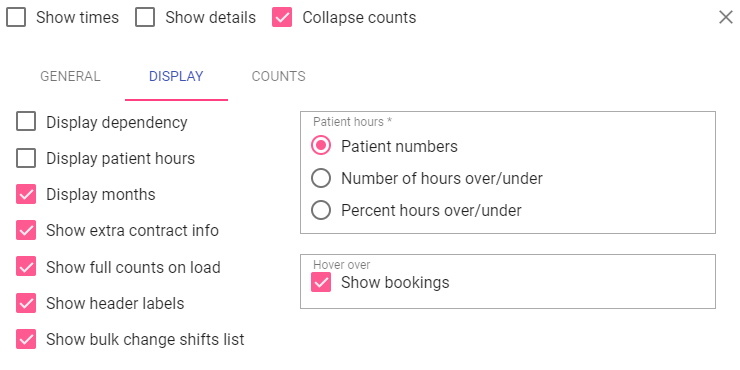Uncheck Collapse counts option

282,17
